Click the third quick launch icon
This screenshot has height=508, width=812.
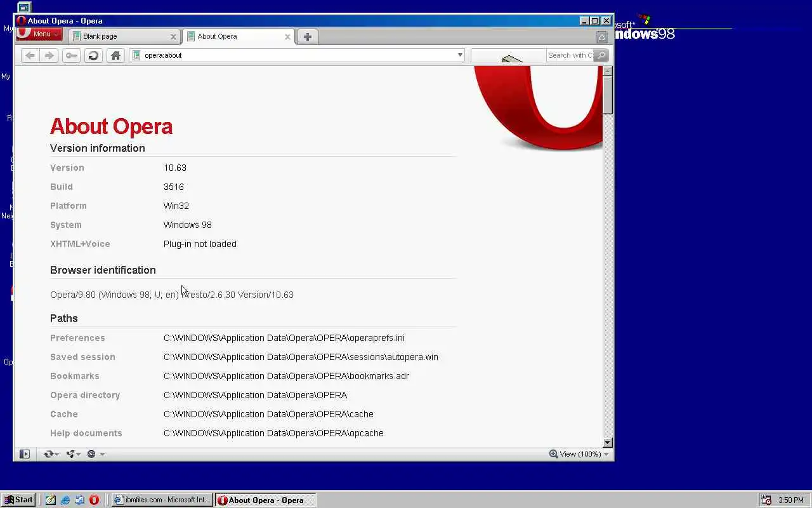(79, 500)
